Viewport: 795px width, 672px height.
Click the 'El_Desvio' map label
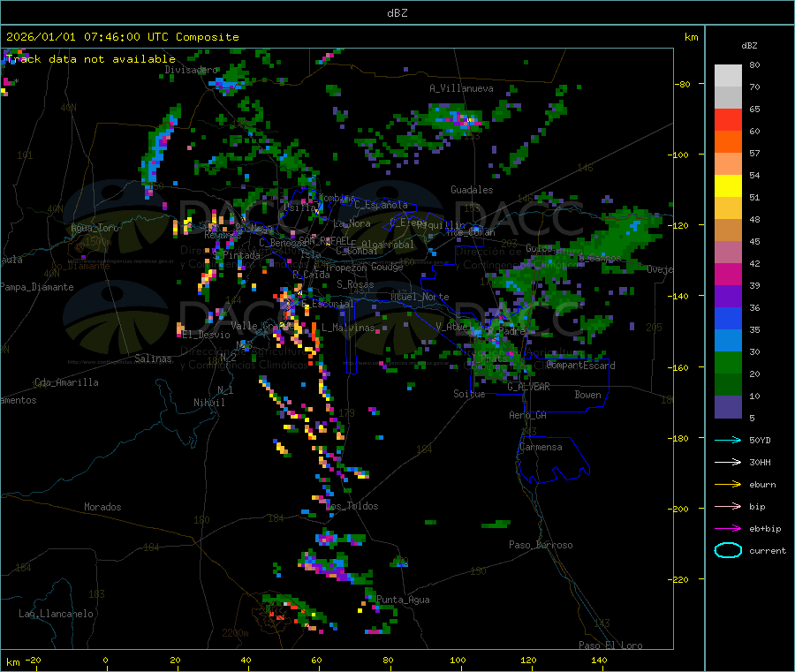tap(207, 335)
